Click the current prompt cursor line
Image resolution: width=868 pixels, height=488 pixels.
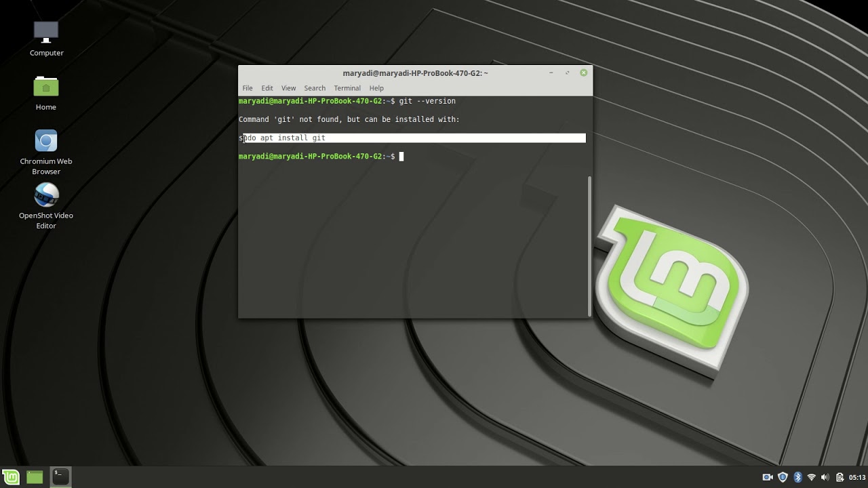[321, 157]
